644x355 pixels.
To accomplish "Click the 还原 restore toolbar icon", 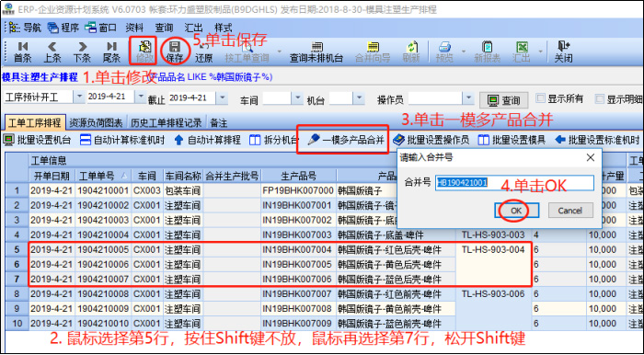I will pos(203,52).
